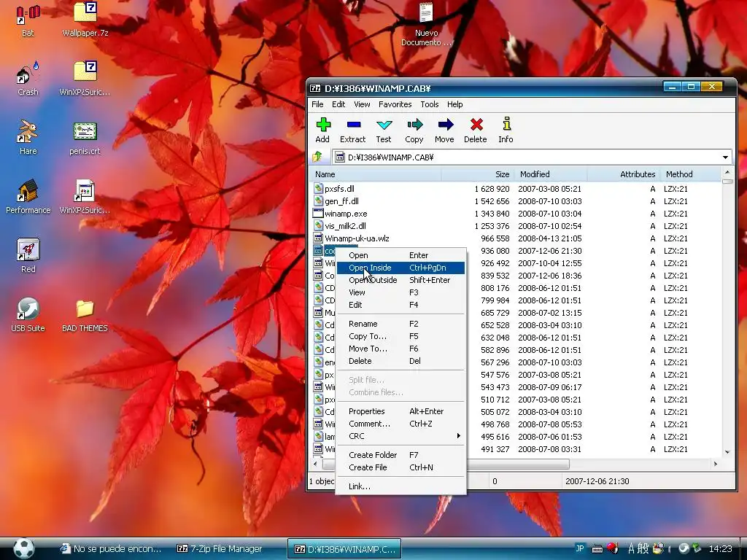Screen dimensions: 747x560
Task: Open the View menu in menu bar
Action: coord(362,104)
